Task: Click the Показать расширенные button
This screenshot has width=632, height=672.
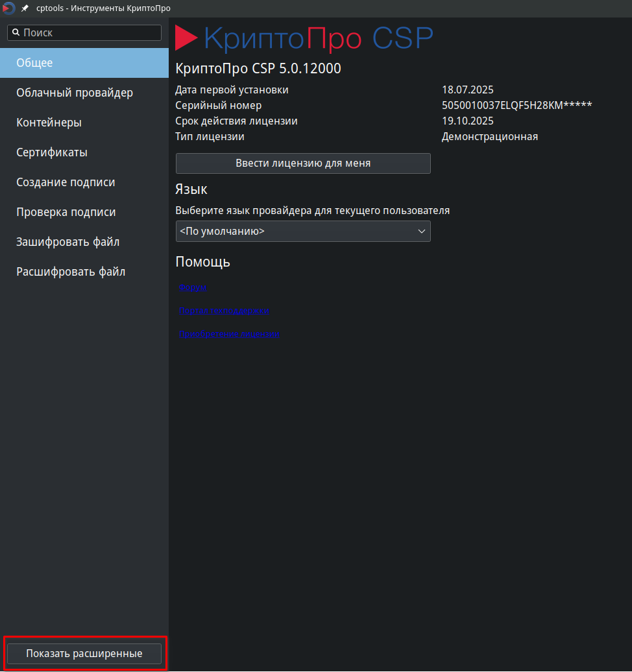Action: click(x=84, y=653)
